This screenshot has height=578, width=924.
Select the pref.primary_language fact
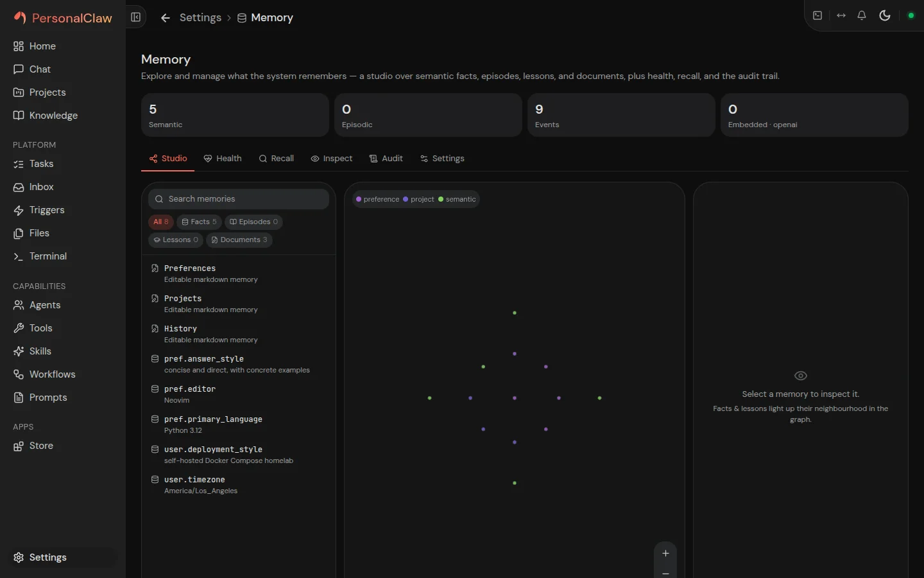point(239,425)
